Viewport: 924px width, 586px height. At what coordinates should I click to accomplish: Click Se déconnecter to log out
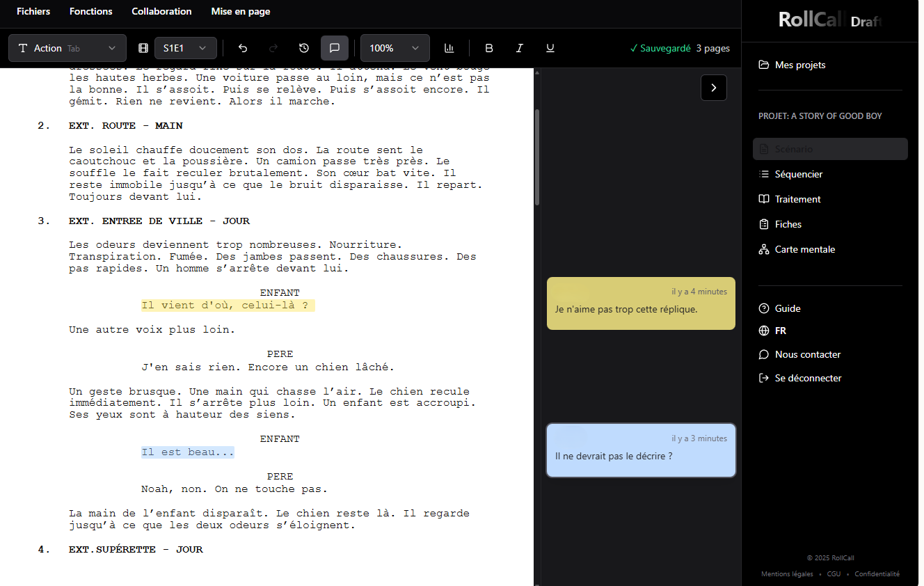point(800,378)
